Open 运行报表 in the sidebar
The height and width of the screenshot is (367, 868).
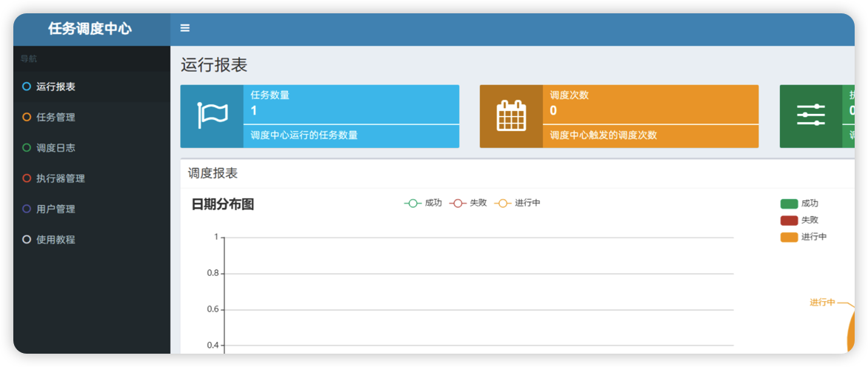[x=92, y=87]
